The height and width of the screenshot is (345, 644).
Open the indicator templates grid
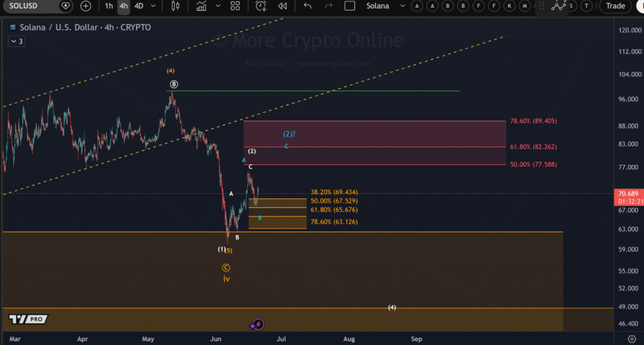(235, 6)
